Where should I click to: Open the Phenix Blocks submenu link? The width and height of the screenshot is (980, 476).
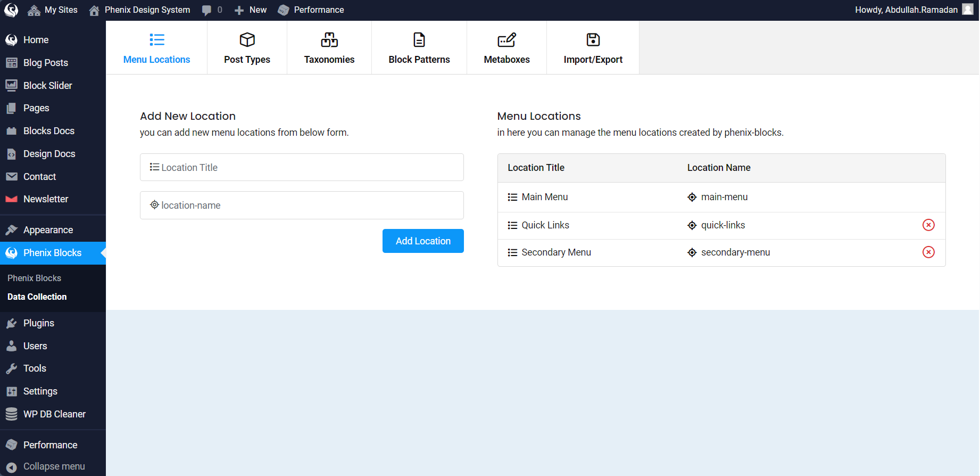tap(34, 278)
